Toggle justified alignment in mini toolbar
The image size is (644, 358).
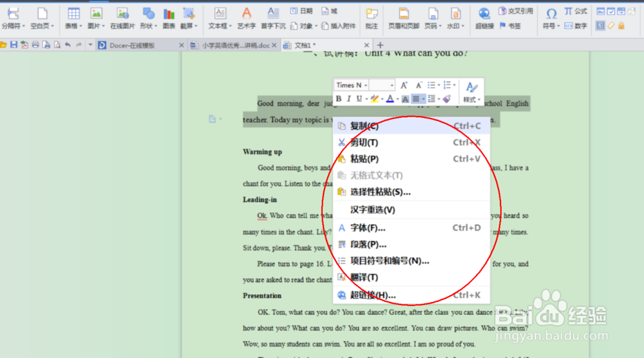[x=416, y=99]
